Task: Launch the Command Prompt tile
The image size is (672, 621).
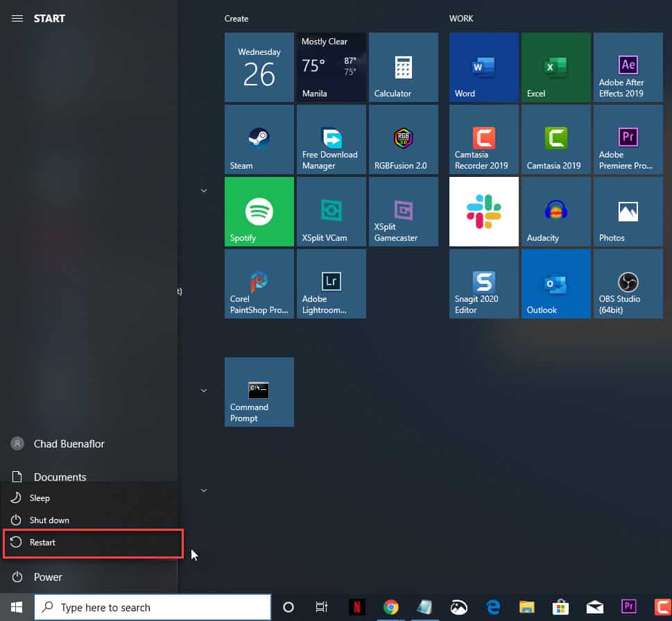Action: 259,392
